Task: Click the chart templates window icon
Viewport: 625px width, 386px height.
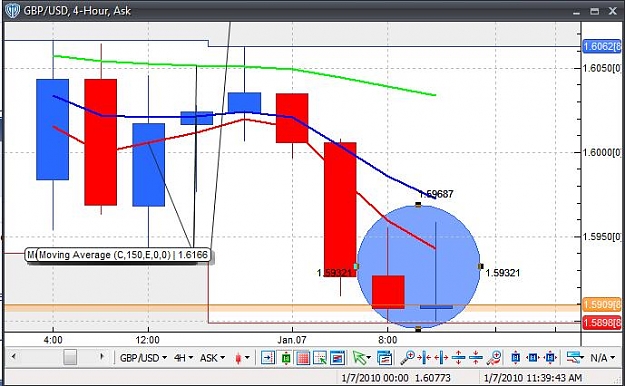Action: click(x=384, y=358)
